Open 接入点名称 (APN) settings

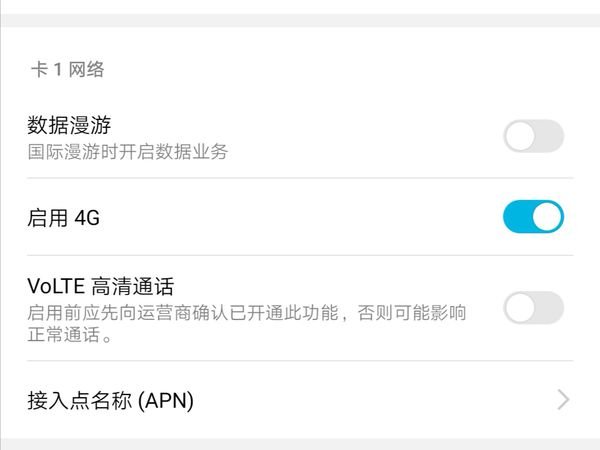pos(110,401)
